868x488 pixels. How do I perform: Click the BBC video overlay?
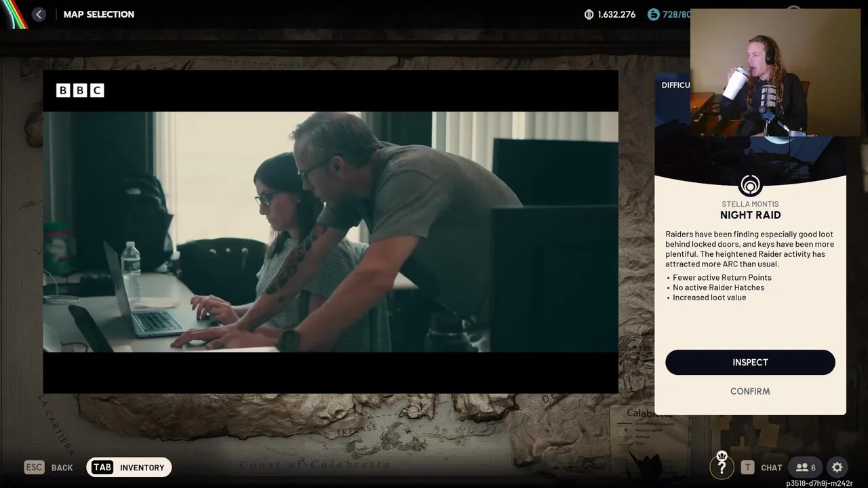330,232
